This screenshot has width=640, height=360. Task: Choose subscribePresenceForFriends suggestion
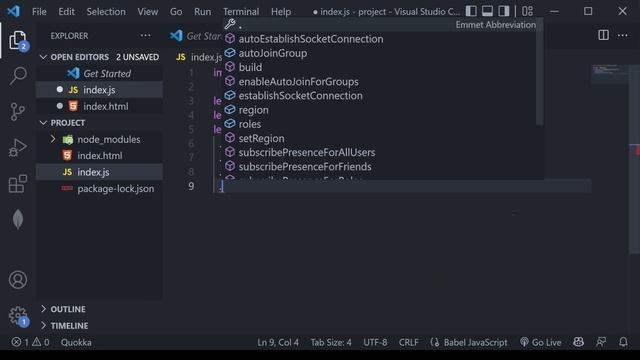pyautogui.click(x=380, y=167)
